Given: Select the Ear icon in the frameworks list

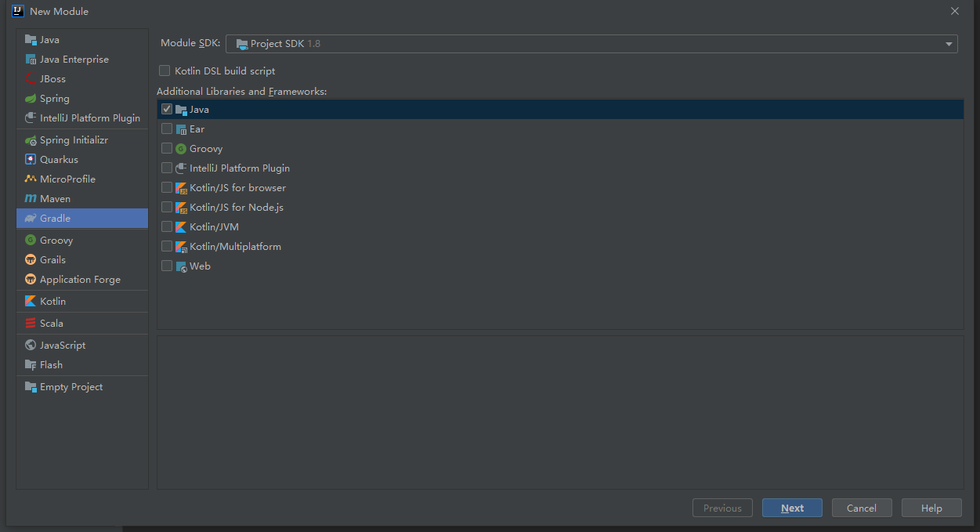Looking at the screenshot, I should [181, 129].
